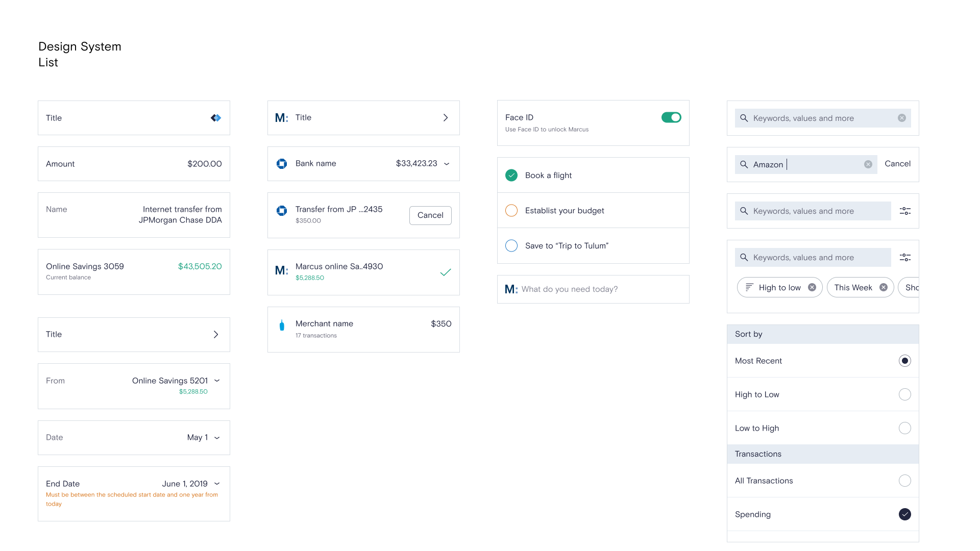Click the This Week chip label
980x551 pixels.
(853, 288)
